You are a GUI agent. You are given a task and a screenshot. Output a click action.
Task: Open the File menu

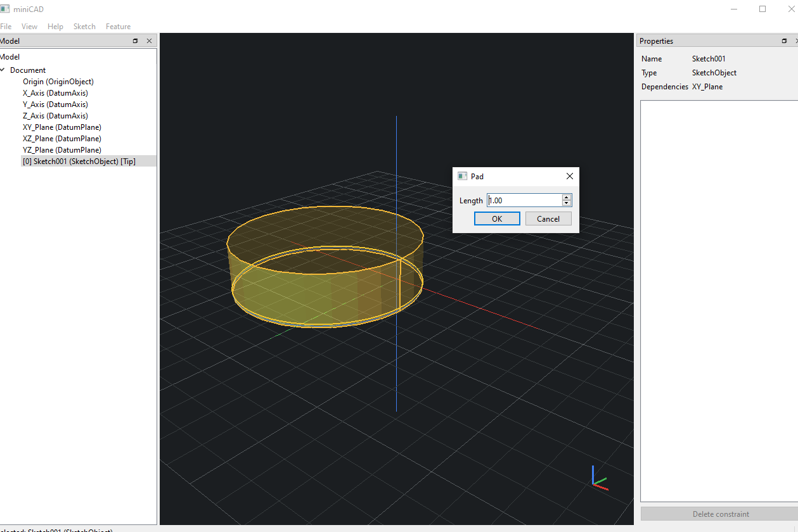click(x=6, y=27)
